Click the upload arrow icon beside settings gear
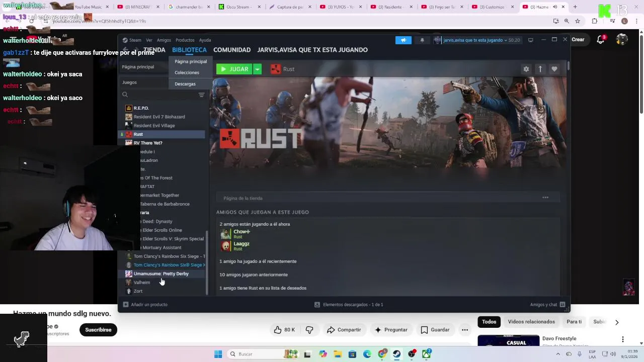 (540, 69)
